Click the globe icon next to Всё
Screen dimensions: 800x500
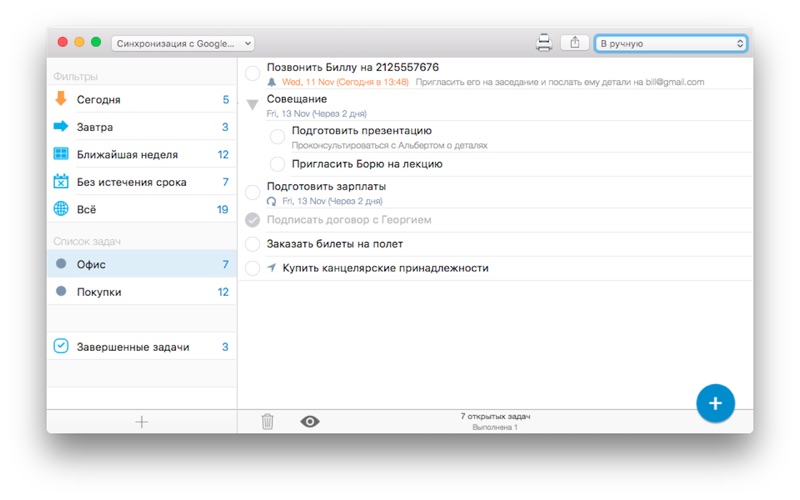pos(61,209)
